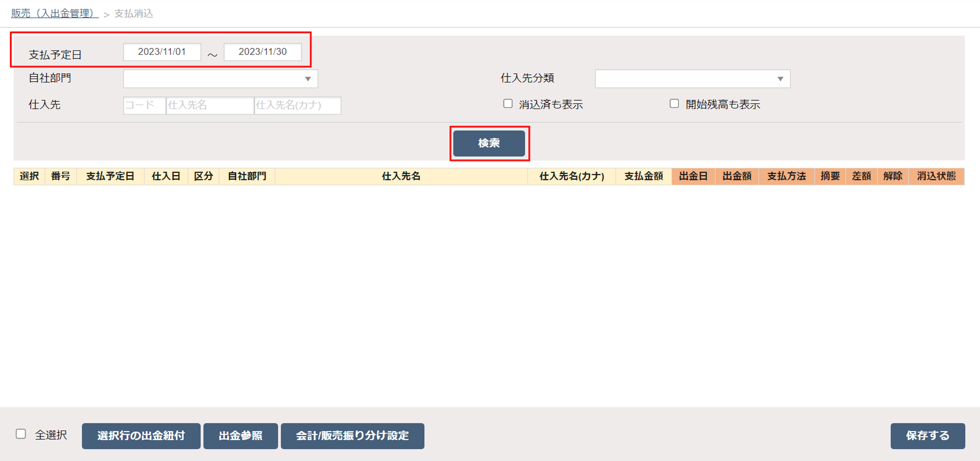Click the 支払金額 column header
980x461 pixels.
point(643,176)
